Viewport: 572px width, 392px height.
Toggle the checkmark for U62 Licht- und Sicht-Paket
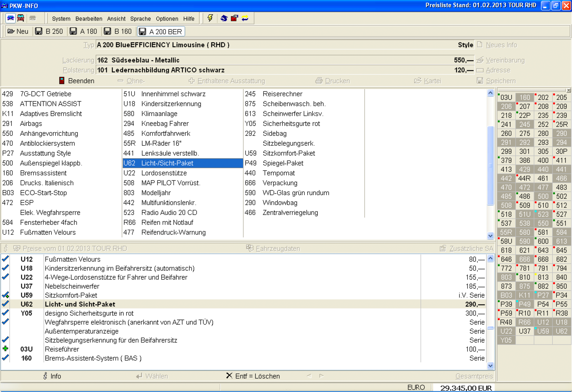click(x=5, y=304)
